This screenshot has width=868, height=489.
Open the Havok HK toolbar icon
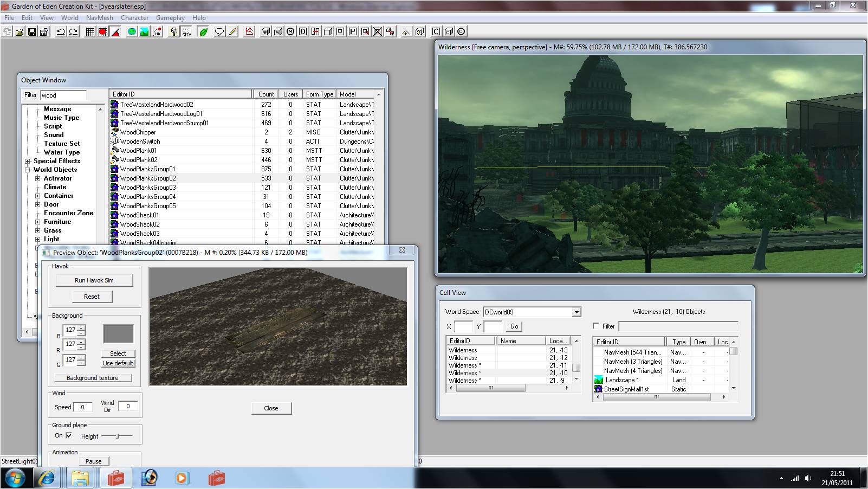[157, 32]
